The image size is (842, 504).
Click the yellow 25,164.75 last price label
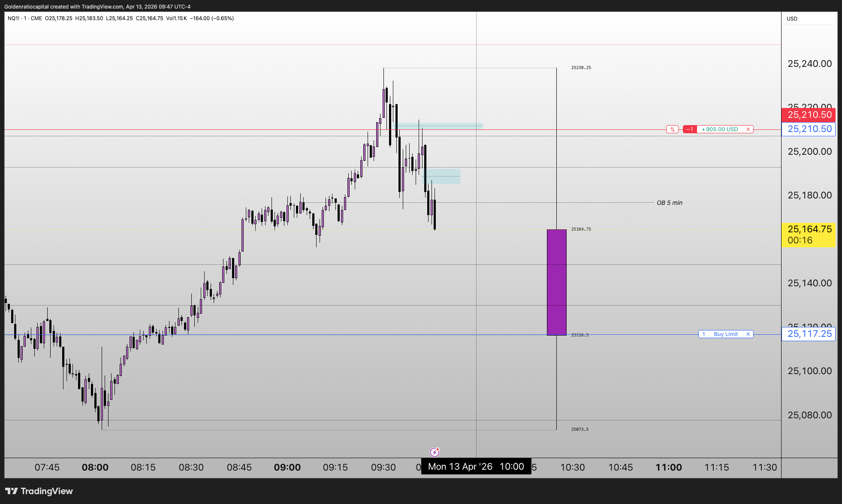click(809, 229)
